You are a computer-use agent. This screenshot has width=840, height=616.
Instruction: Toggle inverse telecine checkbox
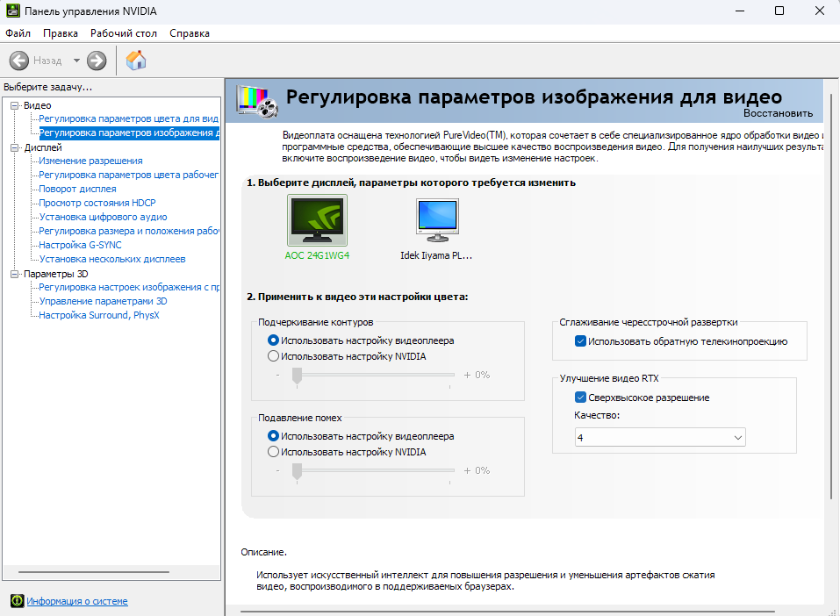(x=580, y=341)
